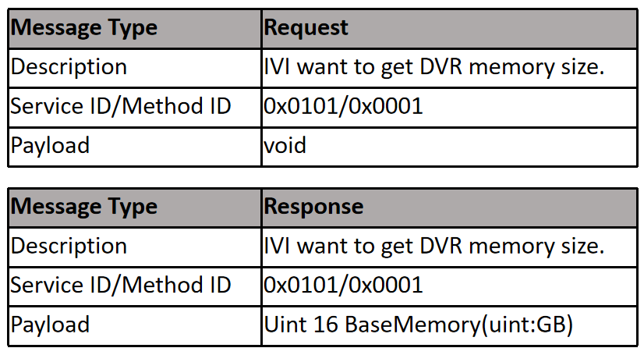
Task: Click Request table description text about DVR memory
Action: tap(433, 67)
